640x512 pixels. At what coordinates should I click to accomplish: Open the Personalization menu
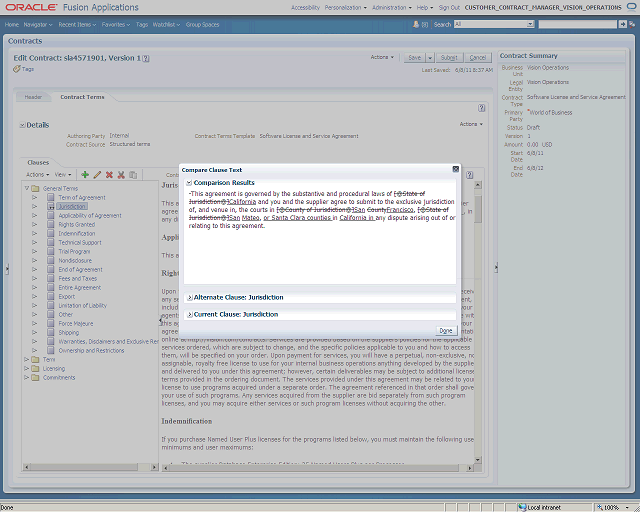(346, 8)
